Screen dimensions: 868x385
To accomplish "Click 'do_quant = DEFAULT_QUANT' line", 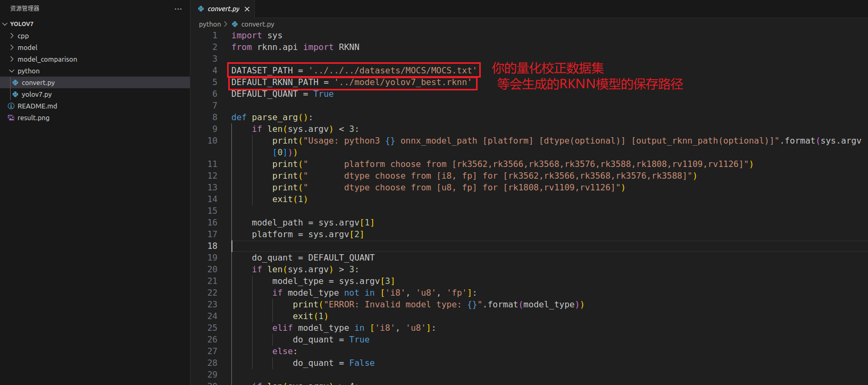I will (313, 257).
